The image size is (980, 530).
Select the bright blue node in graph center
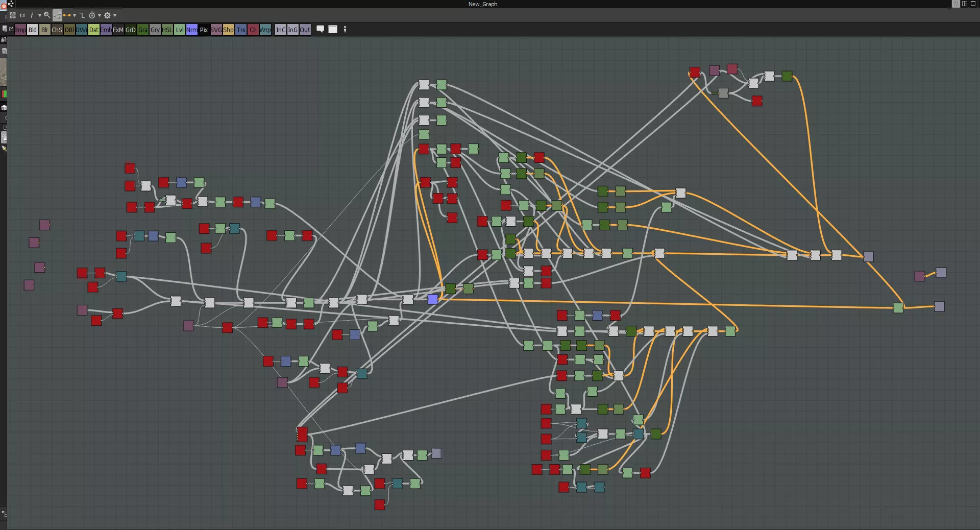pos(433,299)
